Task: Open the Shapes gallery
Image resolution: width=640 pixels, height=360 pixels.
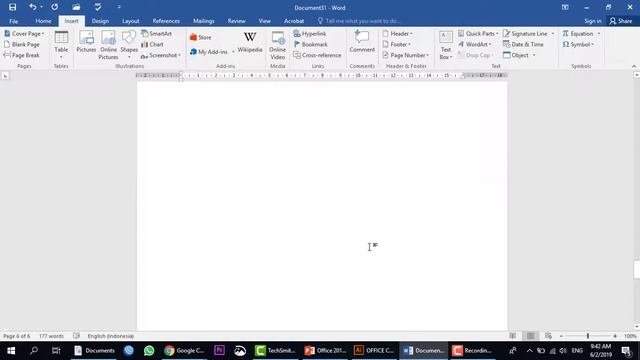Action: click(129, 45)
